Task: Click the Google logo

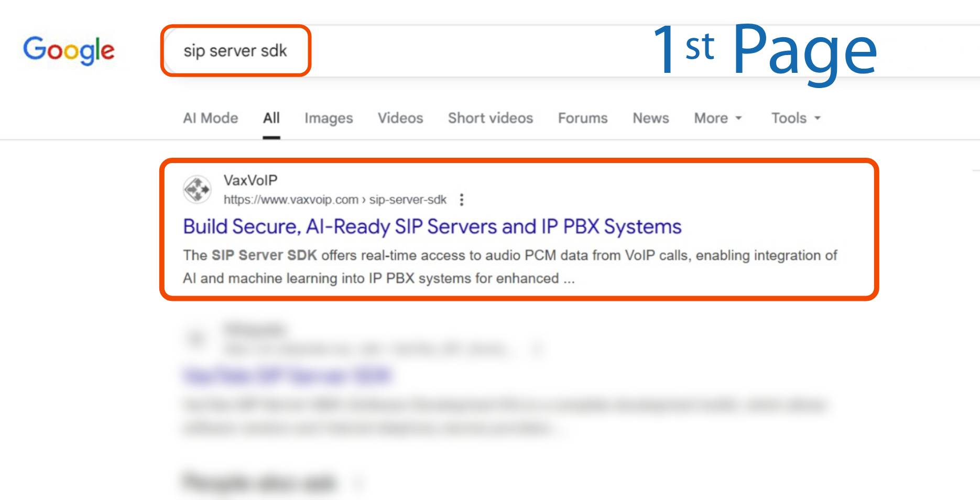Action: click(x=69, y=50)
